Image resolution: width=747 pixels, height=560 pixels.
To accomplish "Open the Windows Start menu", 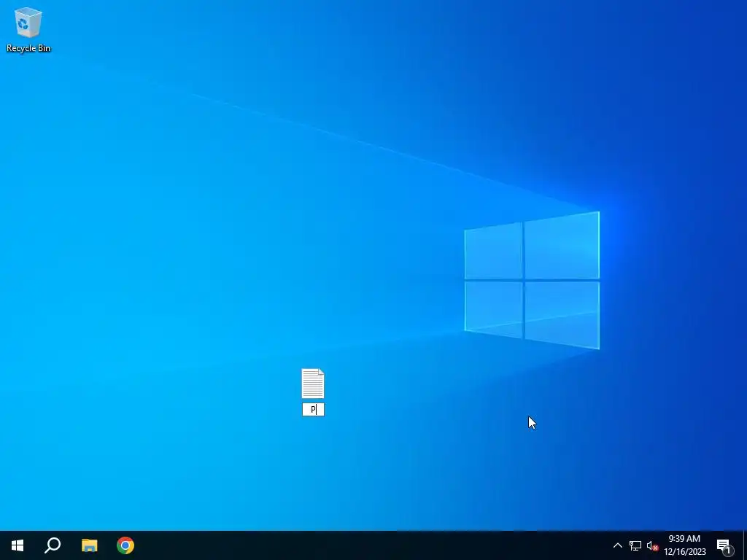I will [18, 545].
